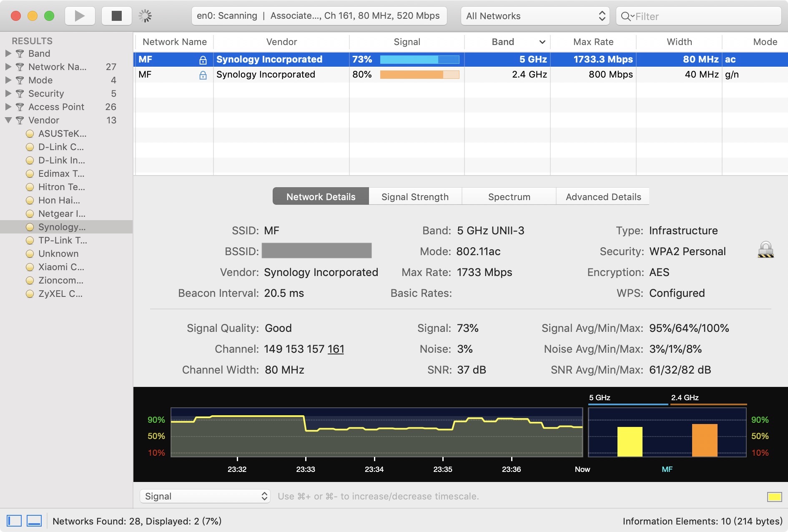Click the yellow dot next to Netgear vendor

tap(30, 214)
